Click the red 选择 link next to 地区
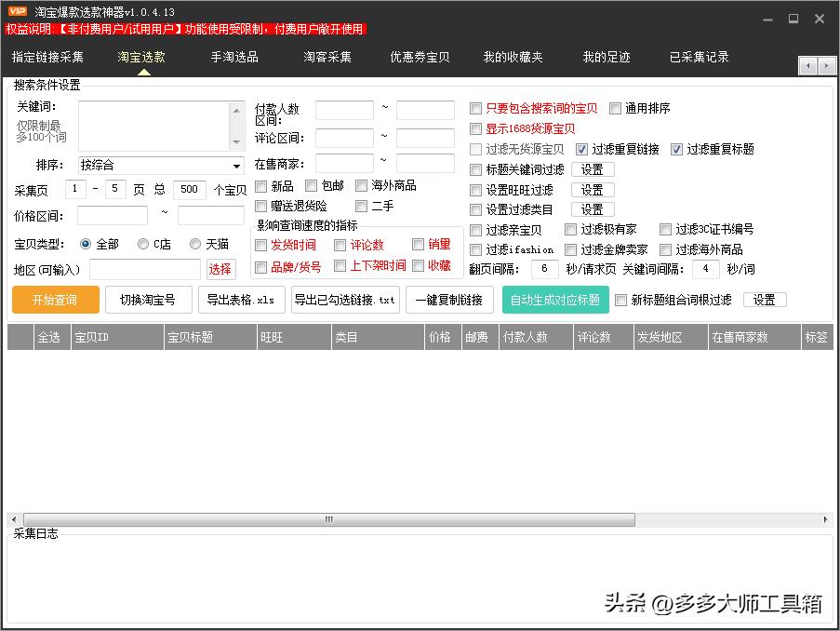 click(221, 268)
